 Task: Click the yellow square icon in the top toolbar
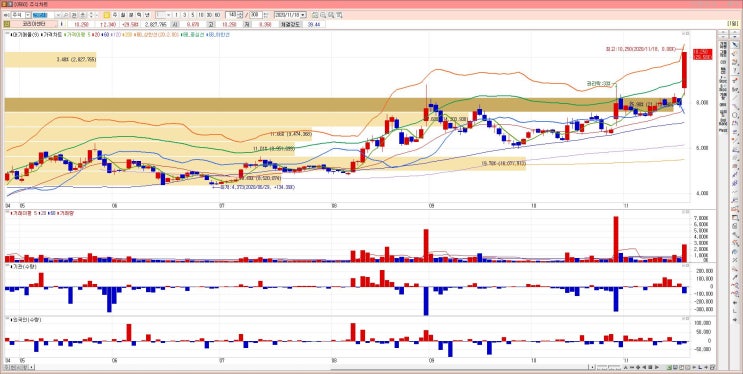point(107,15)
